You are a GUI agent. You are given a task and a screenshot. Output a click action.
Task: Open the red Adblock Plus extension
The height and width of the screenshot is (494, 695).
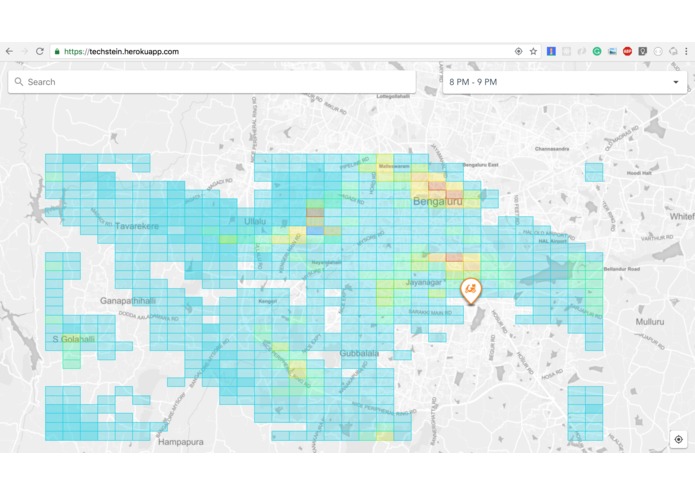[x=627, y=51]
